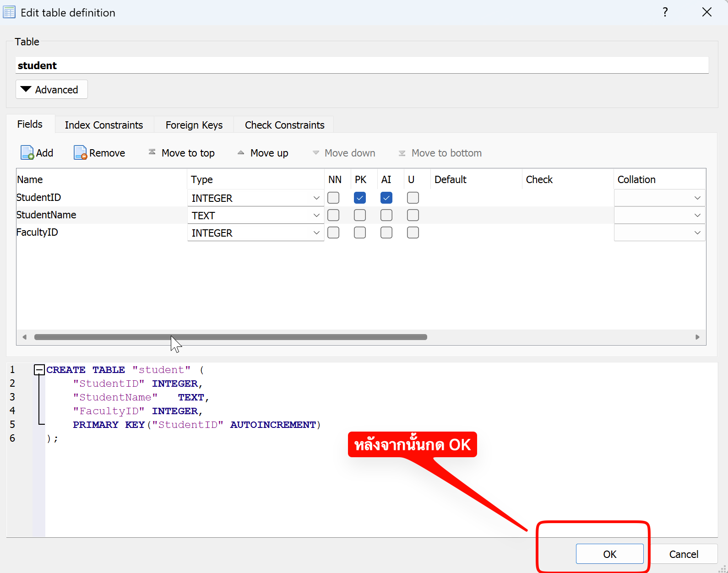Toggle Unique checkbox for FacultyID
Image resolution: width=728 pixels, height=573 pixels.
(413, 233)
